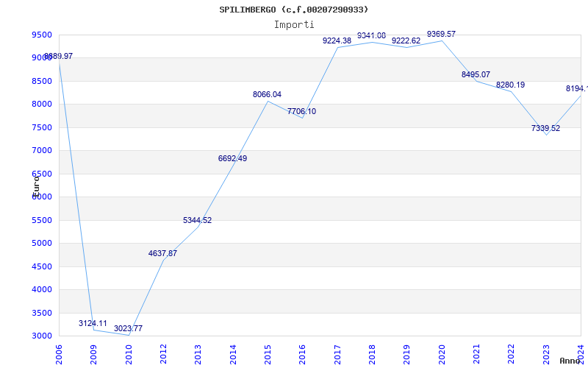Click the 5500 y-axis tick label
The image size is (588, 368).
coord(42,220)
